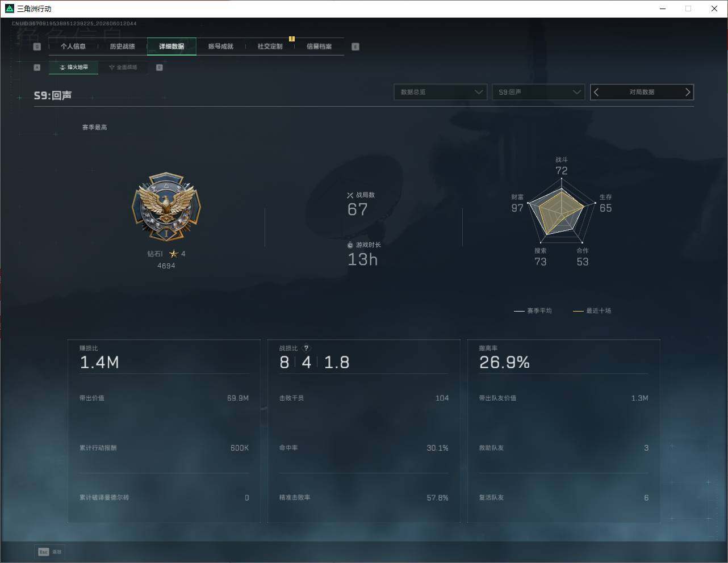
Task: Click the 赚损比 value 1.4M
Action: click(x=99, y=363)
